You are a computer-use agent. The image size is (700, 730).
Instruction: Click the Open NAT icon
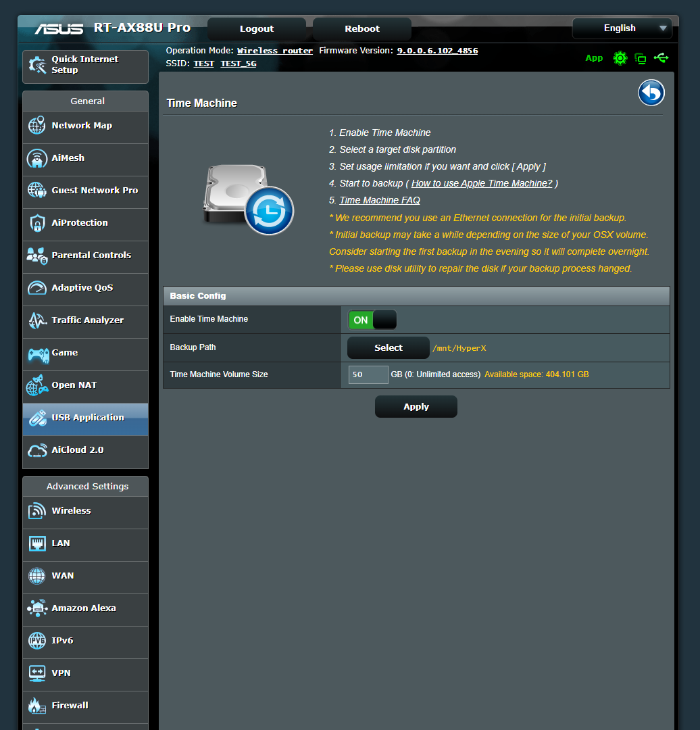click(x=36, y=385)
